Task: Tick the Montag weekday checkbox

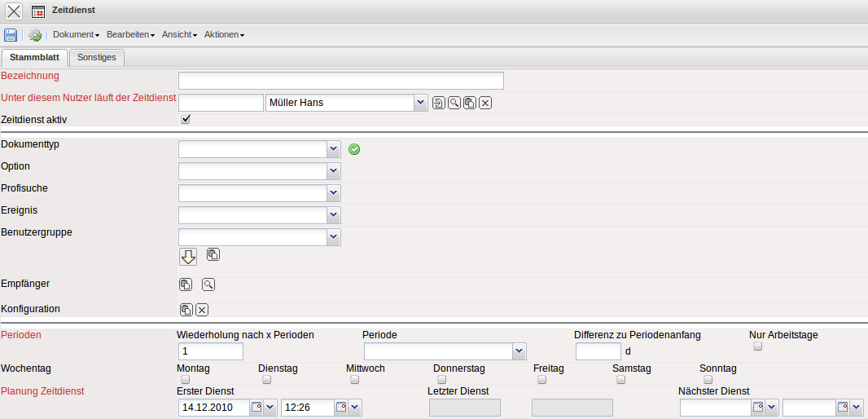Action: tap(185, 380)
